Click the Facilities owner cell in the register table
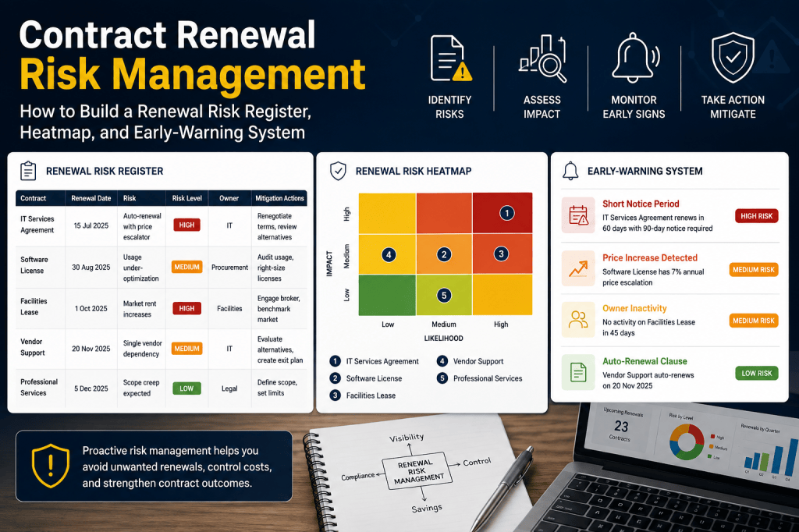This screenshot has width=799, height=532. (x=229, y=308)
